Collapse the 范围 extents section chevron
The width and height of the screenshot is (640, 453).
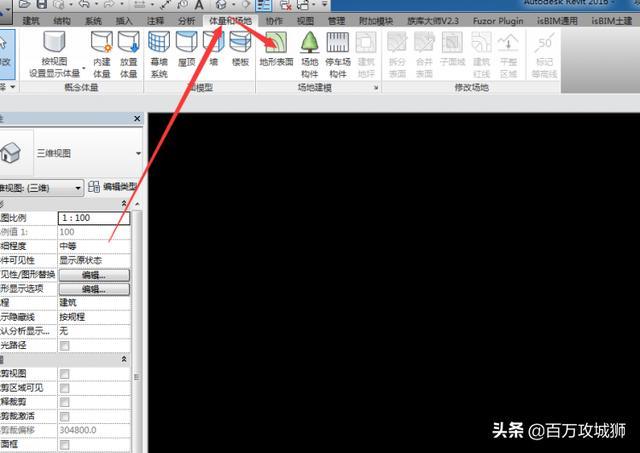(124, 359)
